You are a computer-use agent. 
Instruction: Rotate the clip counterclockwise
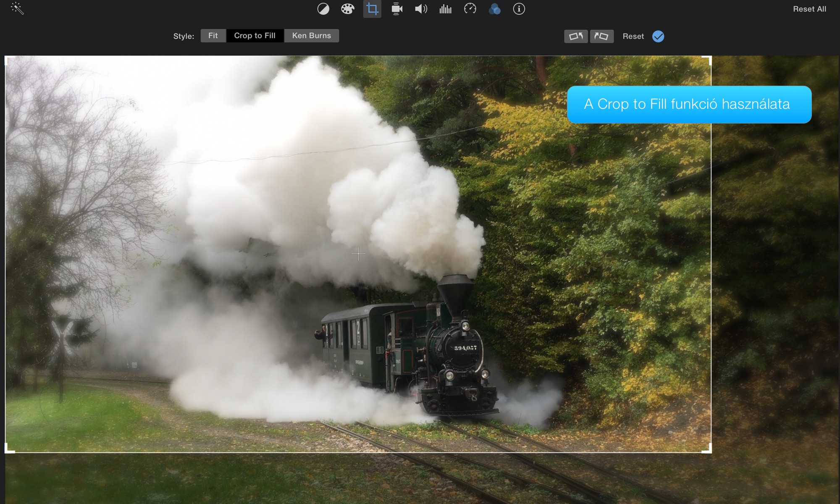point(576,36)
